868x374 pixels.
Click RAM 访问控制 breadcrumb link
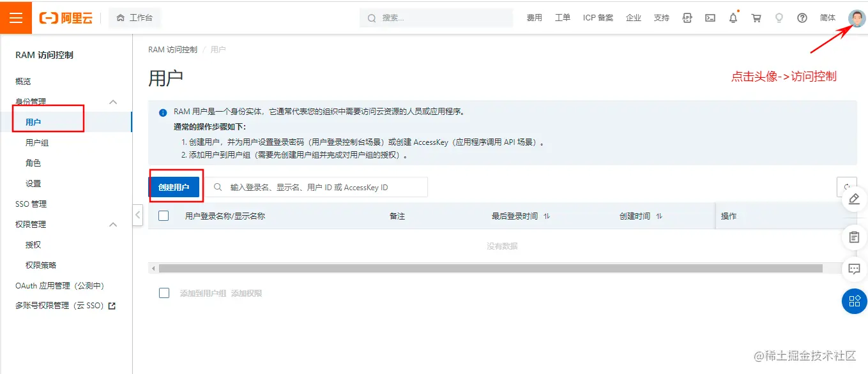tap(172, 49)
